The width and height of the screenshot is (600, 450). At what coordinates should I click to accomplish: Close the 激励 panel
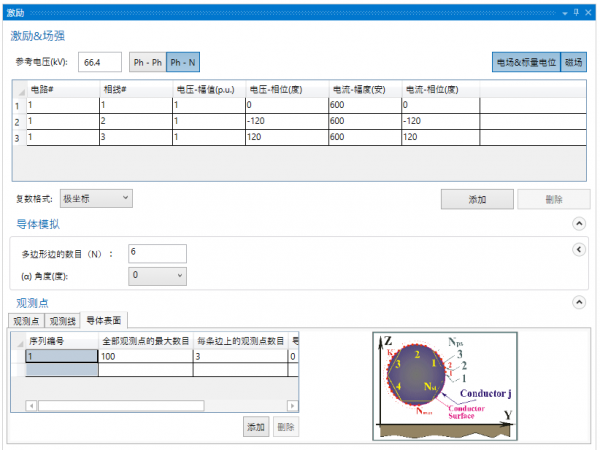pyautogui.click(x=589, y=10)
